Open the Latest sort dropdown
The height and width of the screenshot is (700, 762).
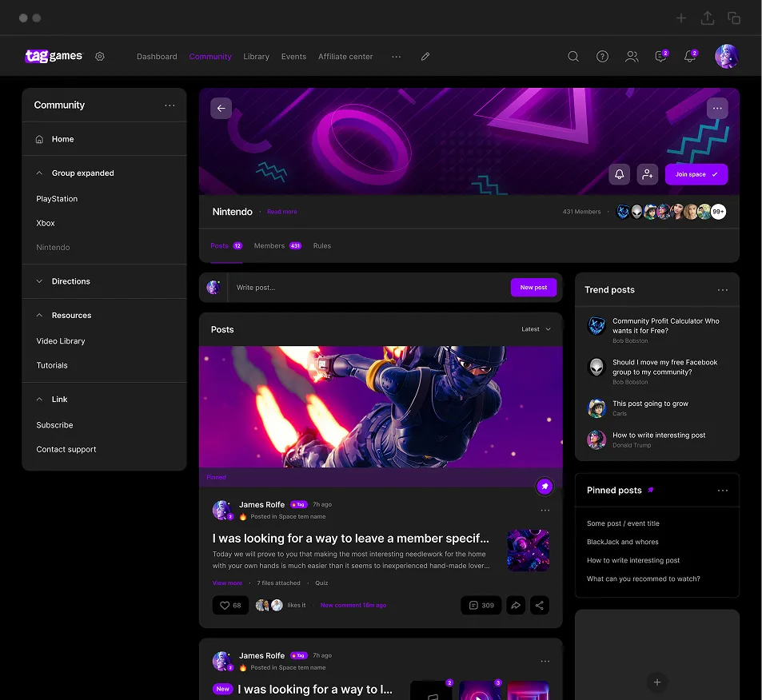[536, 329]
